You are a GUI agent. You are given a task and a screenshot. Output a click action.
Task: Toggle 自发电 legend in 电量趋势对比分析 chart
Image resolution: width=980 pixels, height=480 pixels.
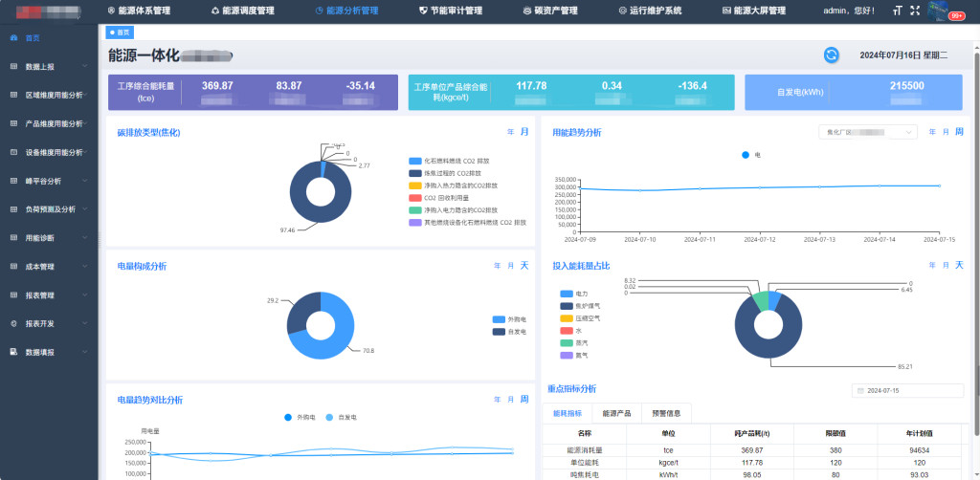[342, 418]
